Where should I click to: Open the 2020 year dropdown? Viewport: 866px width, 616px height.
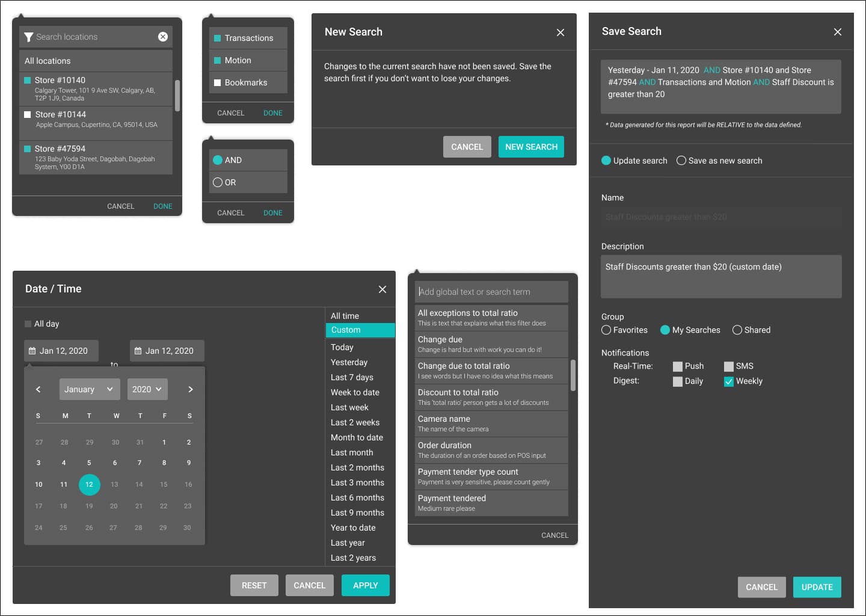click(147, 389)
